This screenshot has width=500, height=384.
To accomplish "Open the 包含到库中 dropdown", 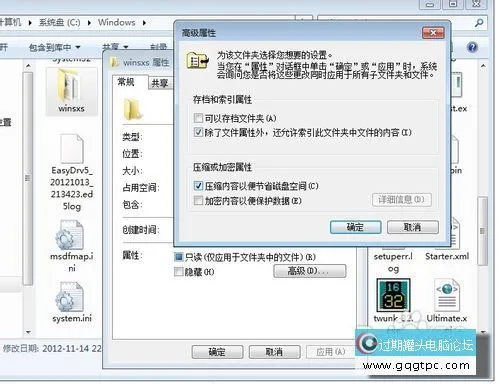I will [x=54, y=47].
